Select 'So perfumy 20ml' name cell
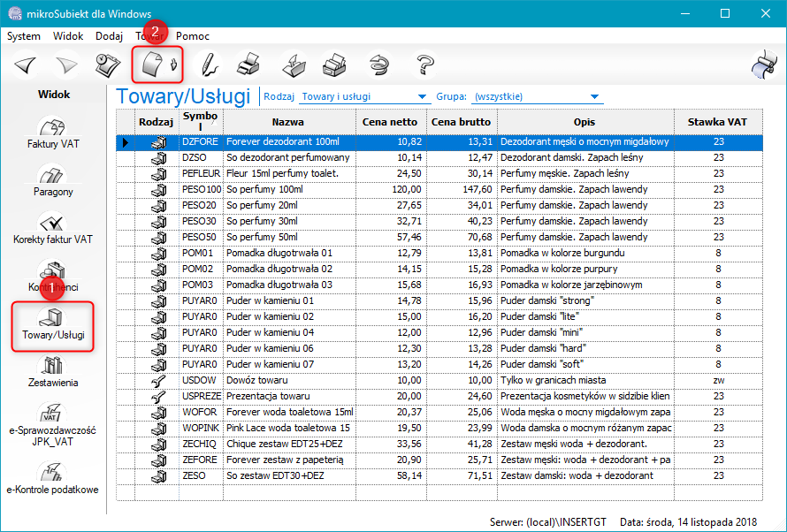 [x=290, y=206]
